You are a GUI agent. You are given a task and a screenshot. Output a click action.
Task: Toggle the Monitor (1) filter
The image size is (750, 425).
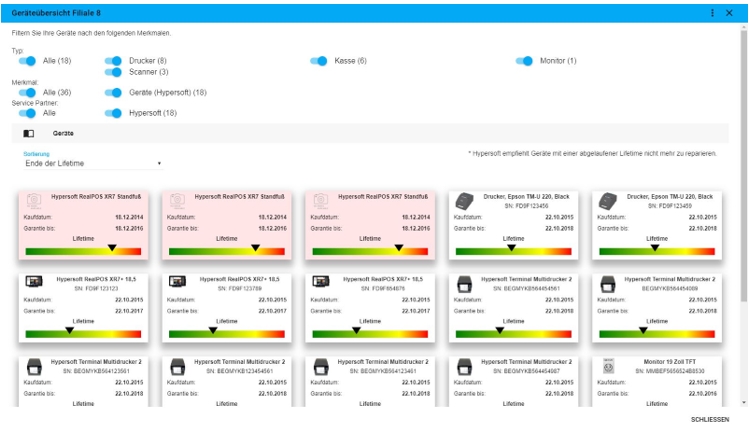click(x=524, y=61)
